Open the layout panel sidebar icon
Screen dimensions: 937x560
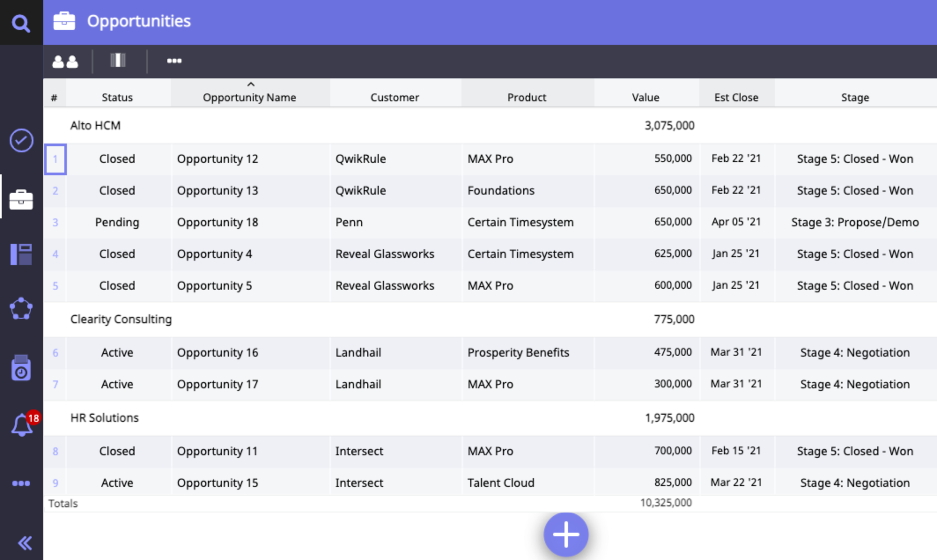[x=21, y=254]
